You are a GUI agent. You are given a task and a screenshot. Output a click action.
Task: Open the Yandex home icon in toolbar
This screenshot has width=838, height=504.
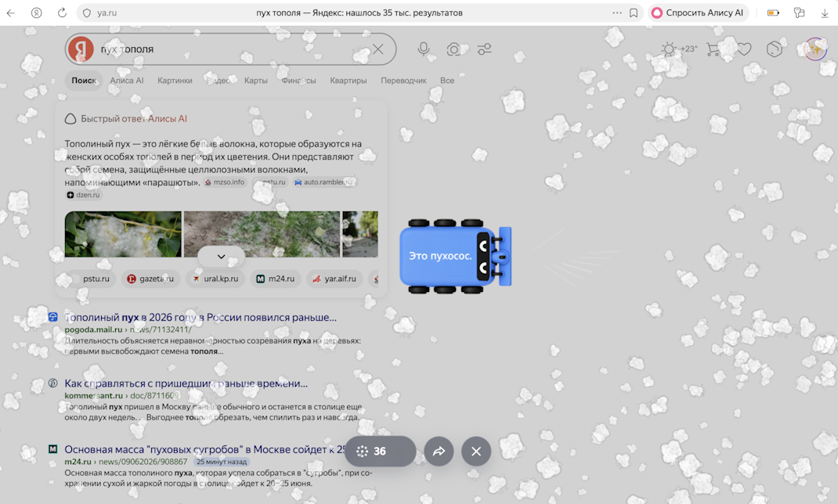pyautogui.click(x=36, y=13)
